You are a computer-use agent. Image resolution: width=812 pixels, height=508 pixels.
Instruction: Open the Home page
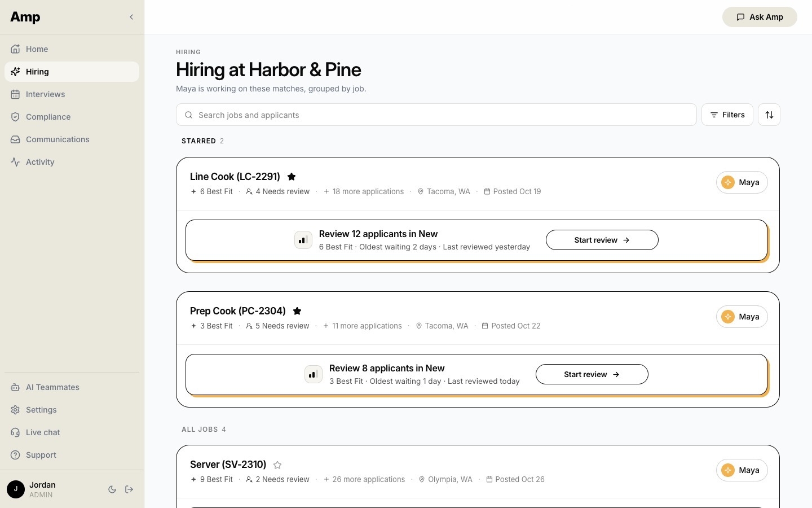[x=72, y=49]
